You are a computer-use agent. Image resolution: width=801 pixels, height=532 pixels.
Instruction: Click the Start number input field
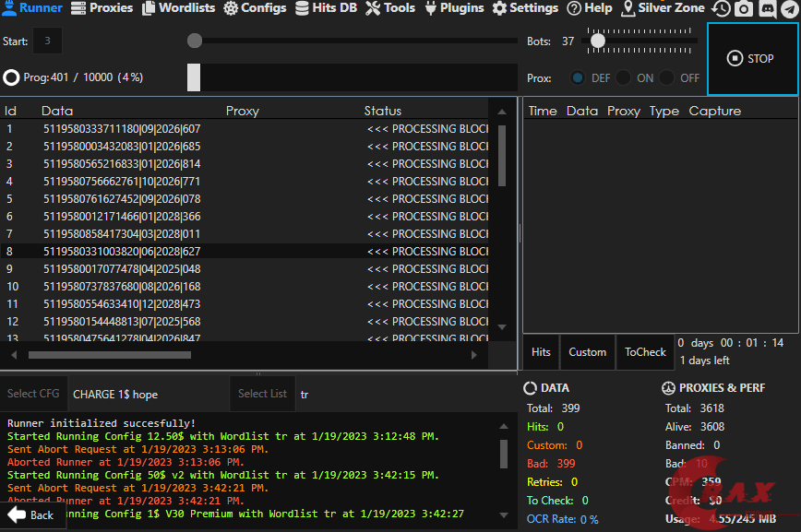coord(47,41)
